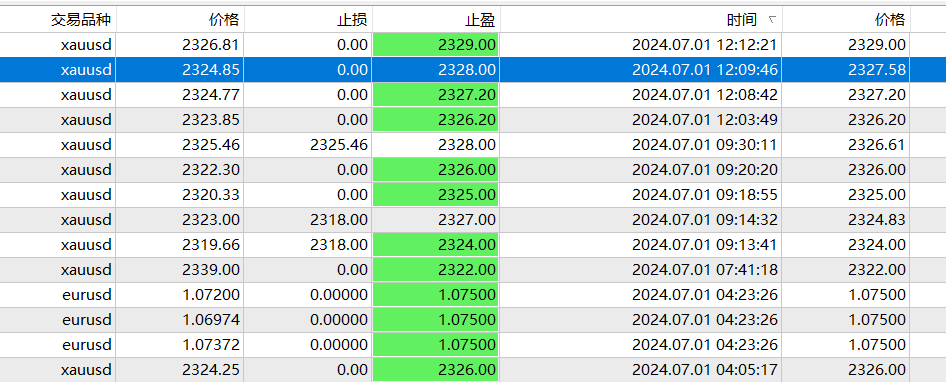This screenshot has height=382, width=946.
Task: Click green take-profit cell 2325.00
Action: tap(436, 195)
